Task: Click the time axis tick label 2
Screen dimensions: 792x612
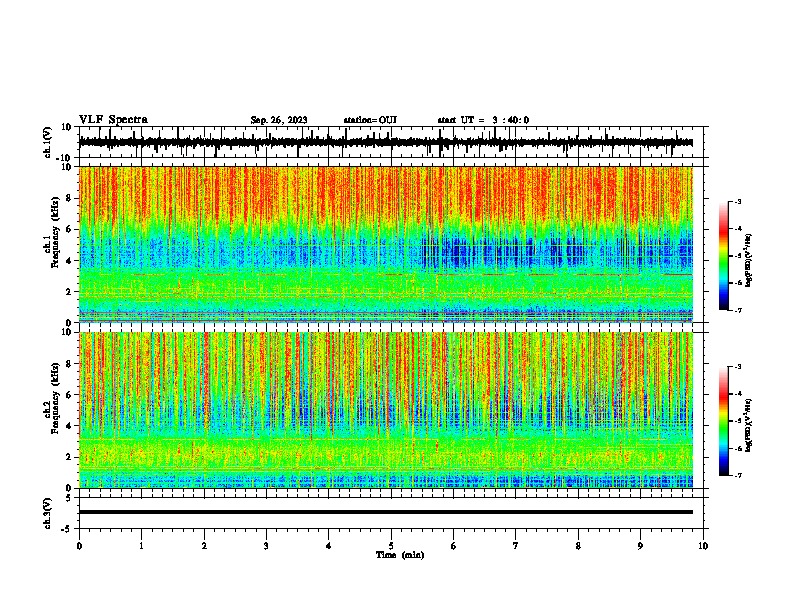Action: tap(204, 546)
